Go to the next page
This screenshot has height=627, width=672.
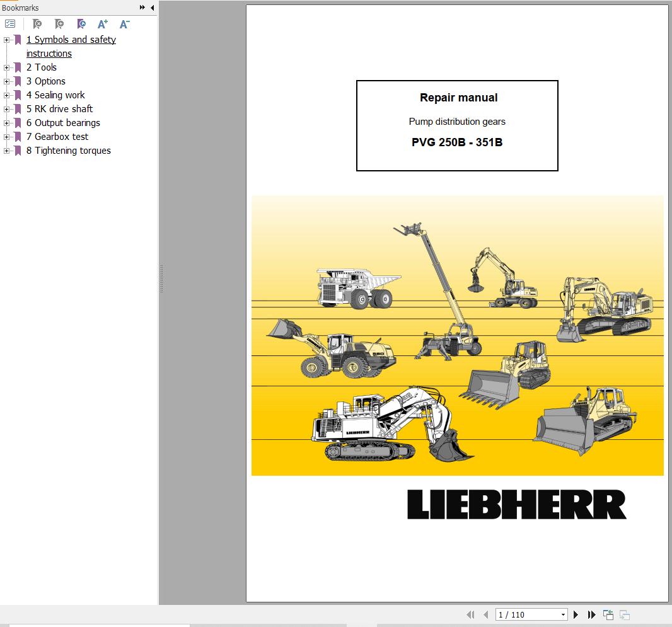576,614
